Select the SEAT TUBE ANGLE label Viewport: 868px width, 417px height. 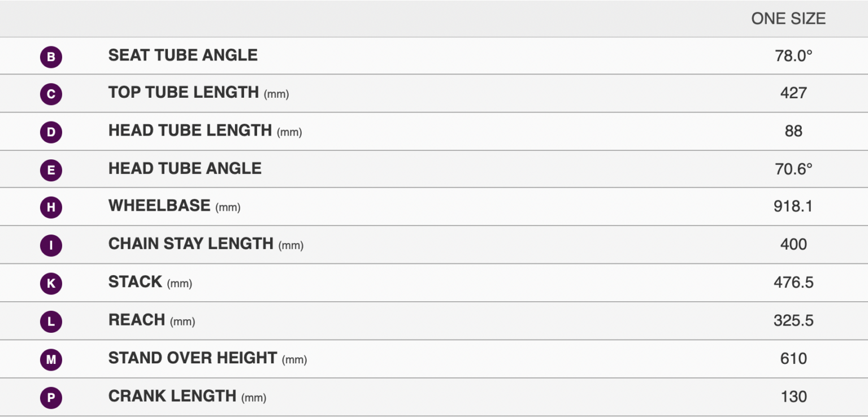pos(183,55)
